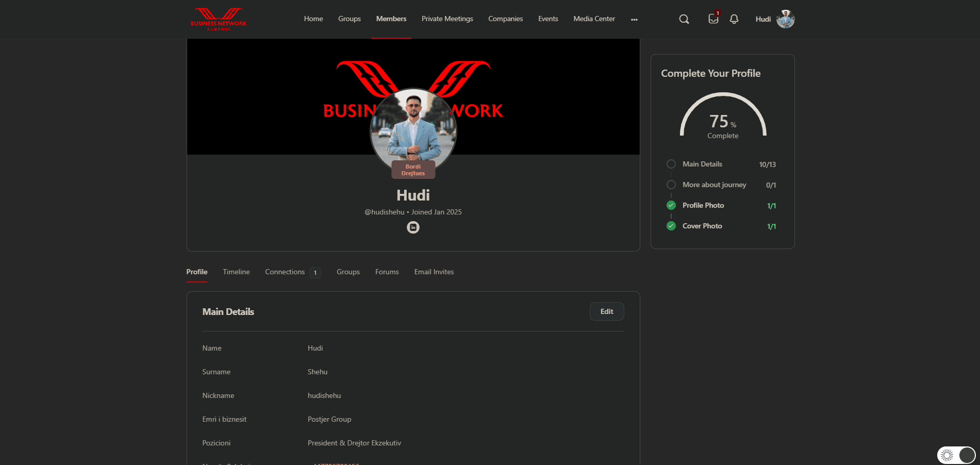Open the search icon in header
Viewport: 980px width, 465px height.
tap(684, 19)
